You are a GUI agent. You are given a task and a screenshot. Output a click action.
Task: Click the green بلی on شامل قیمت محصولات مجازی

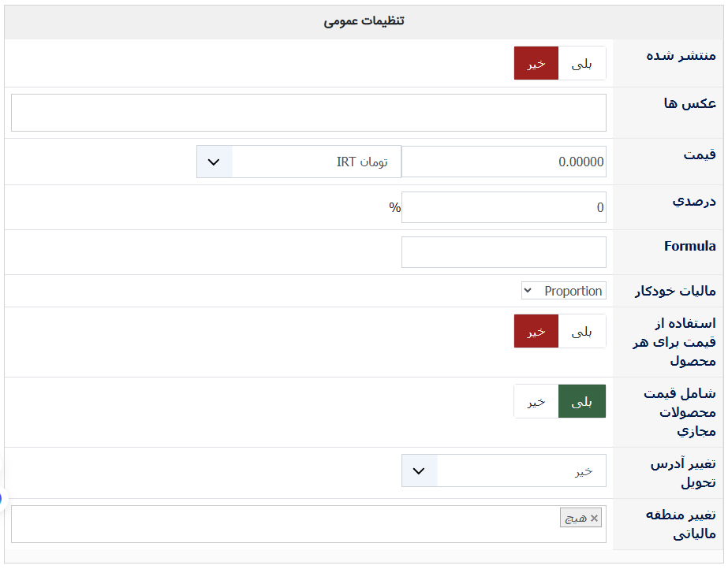click(x=583, y=401)
